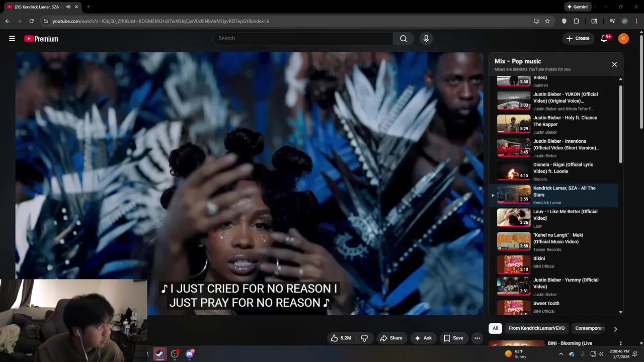This screenshot has width=644, height=362.
Task: Open a new browser tab
Action: (89, 7)
